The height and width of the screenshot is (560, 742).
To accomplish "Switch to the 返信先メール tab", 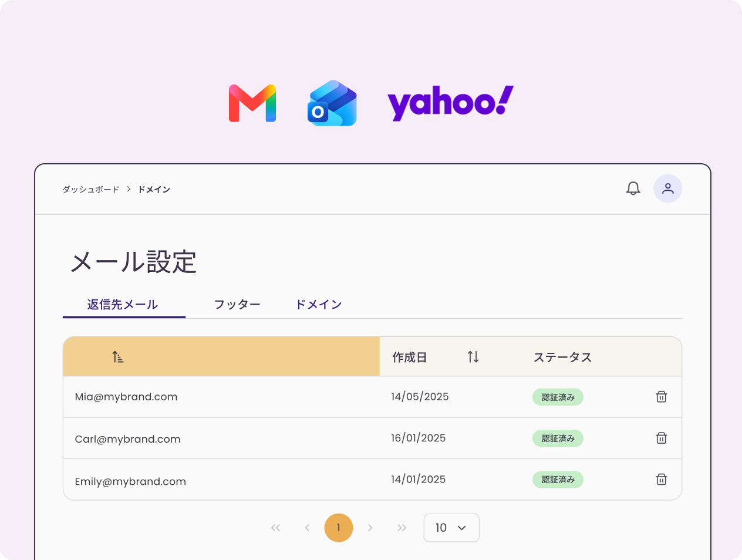I will click(123, 305).
